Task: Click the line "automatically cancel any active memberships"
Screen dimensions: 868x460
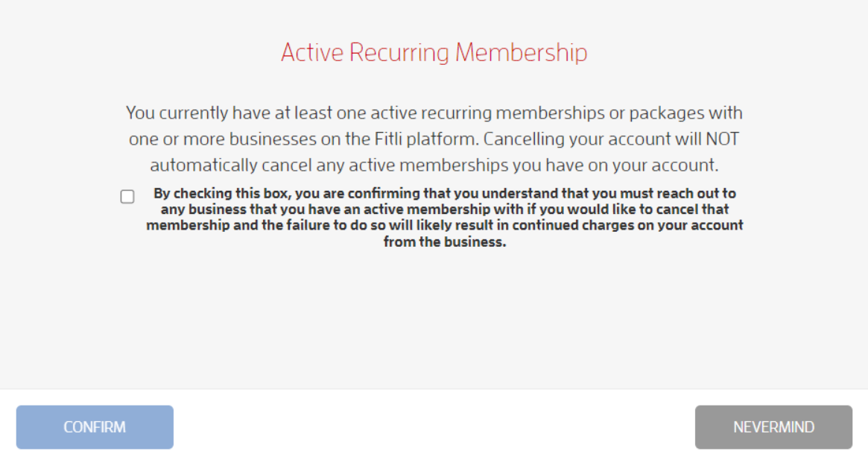Action: pyautogui.click(x=434, y=166)
